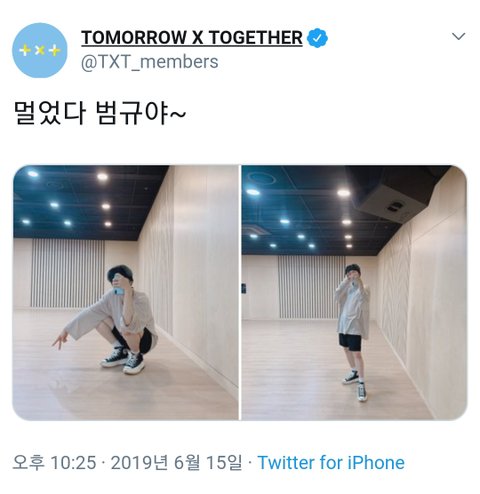Open the Twitter for iPhone source link
Image resolution: width=480 pixels, height=494 pixels.
(x=331, y=463)
